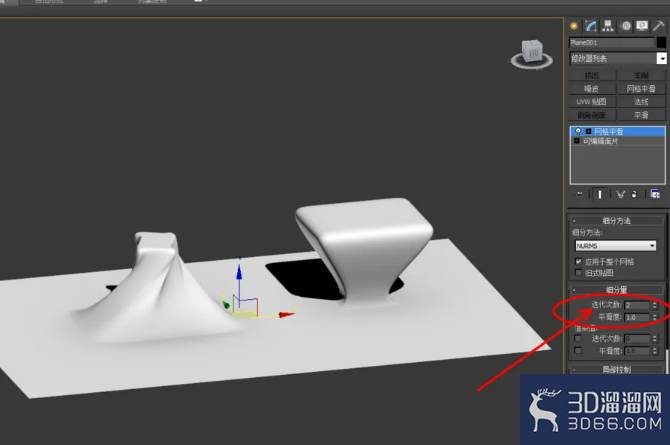The width and height of the screenshot is (670, 445).
Task: Open the Motion command panel tab
Action: click(626, 26)
